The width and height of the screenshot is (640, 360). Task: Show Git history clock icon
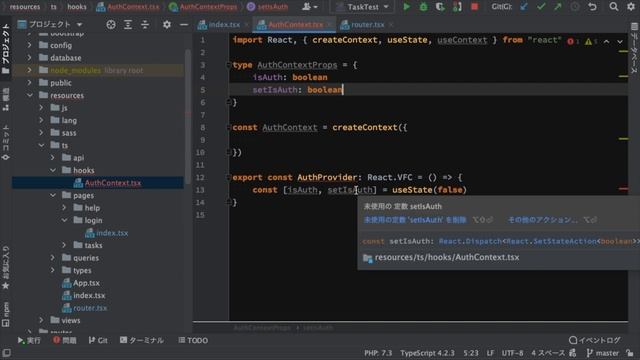[x=575, y=7]
